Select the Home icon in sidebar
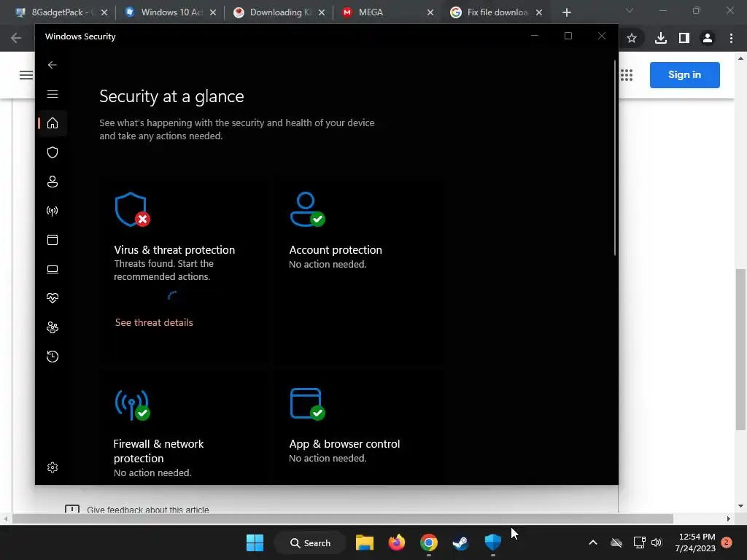The height and width of the screenshot is (560, 747). 53,122
